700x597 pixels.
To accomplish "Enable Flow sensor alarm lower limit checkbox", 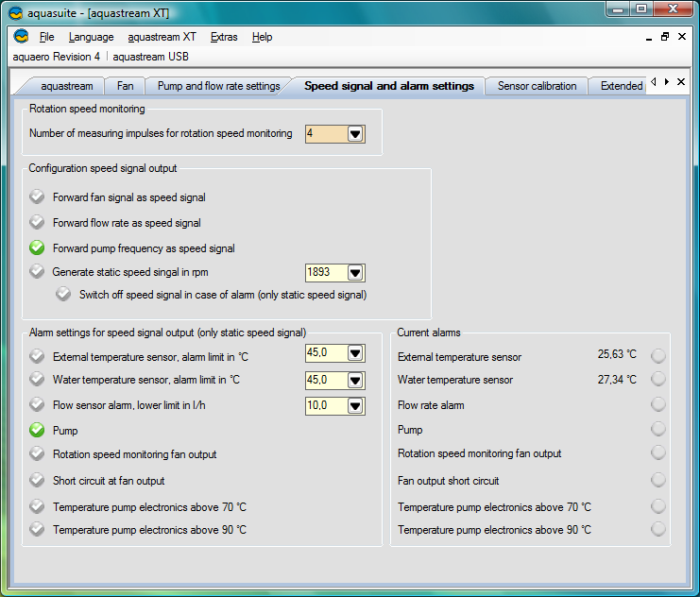I will coord(37,404).
